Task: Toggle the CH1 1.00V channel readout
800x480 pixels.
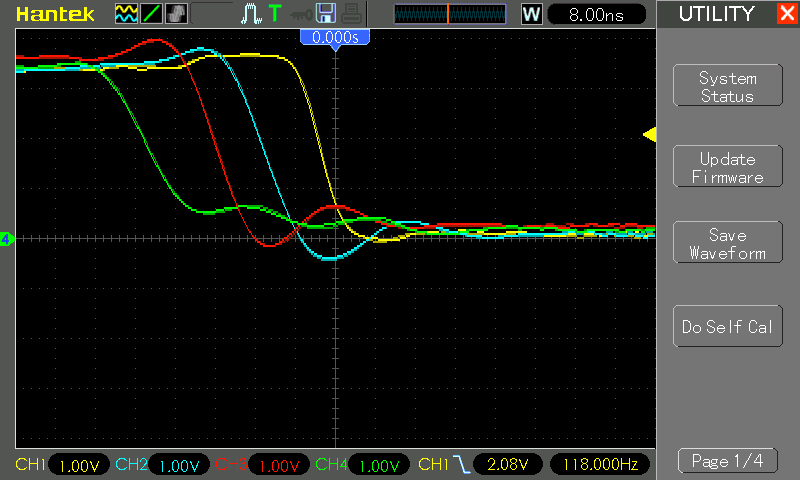Action: pos(62,465)
